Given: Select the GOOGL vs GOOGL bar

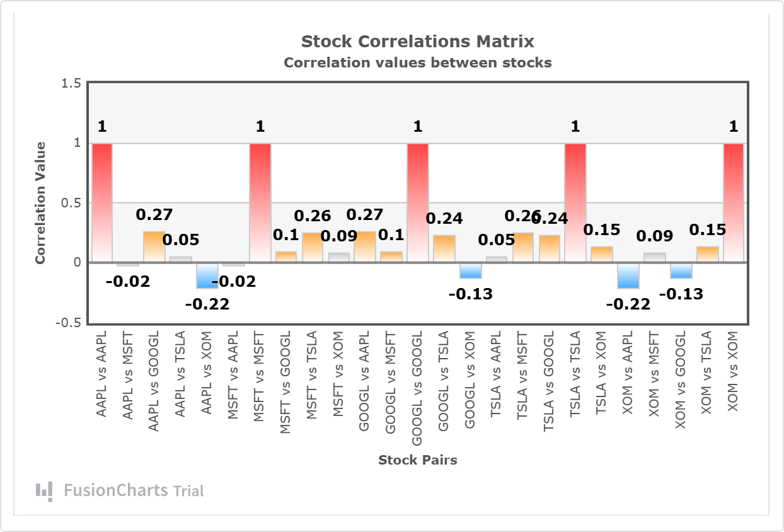Looking at the screenshot, I should tap(417, 203).
